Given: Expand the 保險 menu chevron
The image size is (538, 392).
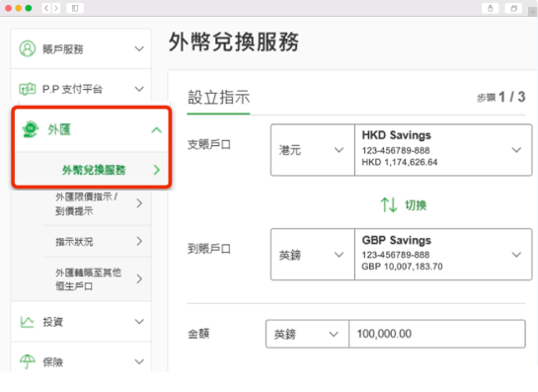Looking at the screenshot, I should [x=139, y=361].
